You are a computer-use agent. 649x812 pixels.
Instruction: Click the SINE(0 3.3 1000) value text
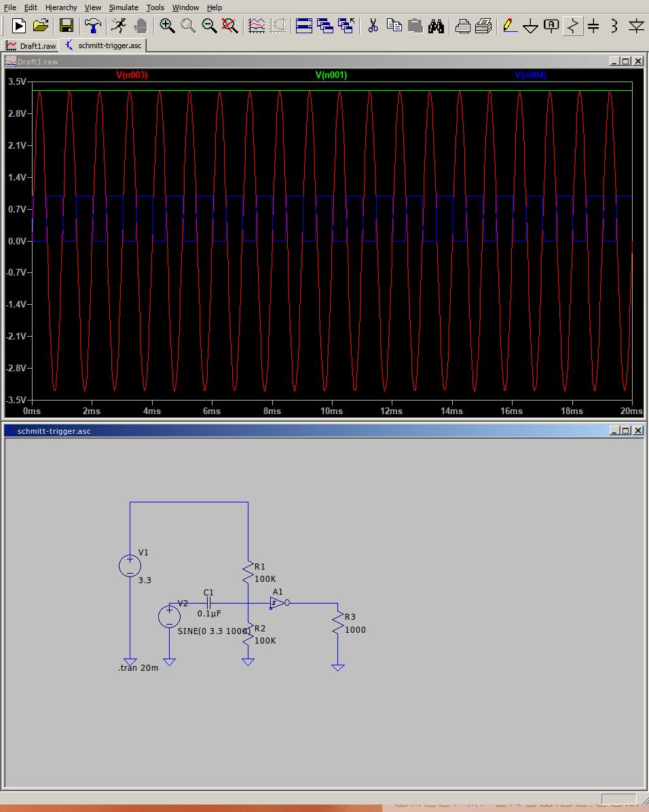[x=214, y=631]
